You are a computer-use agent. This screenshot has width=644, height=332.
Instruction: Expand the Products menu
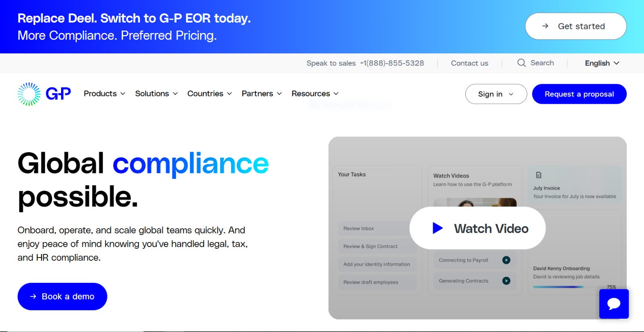105,94
